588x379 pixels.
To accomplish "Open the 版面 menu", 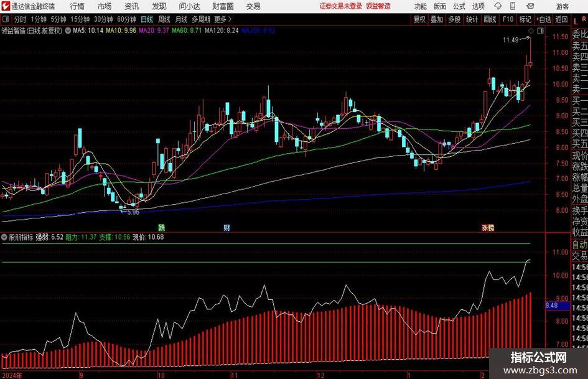I will [439, 6].
